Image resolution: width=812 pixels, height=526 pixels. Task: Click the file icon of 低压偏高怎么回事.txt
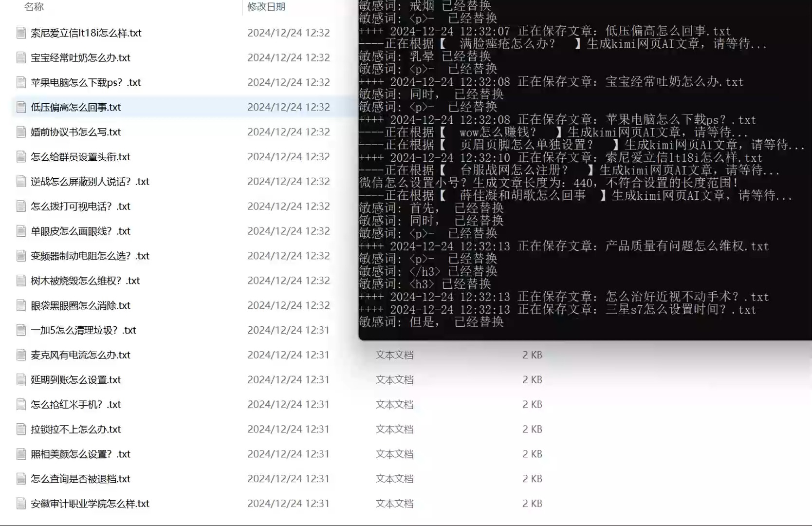(x=21, y=107)
